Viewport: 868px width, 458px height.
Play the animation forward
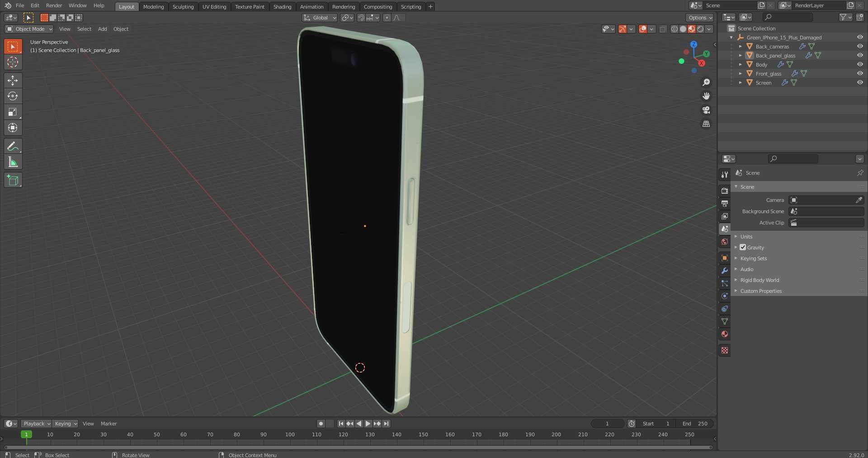(368, 424)
